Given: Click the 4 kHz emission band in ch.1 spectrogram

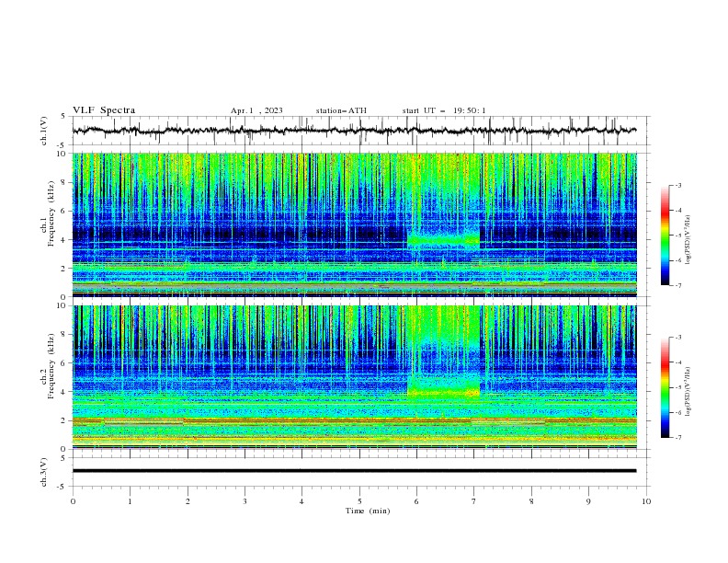Looking at the screenshot, I should [x=443, y=240].
